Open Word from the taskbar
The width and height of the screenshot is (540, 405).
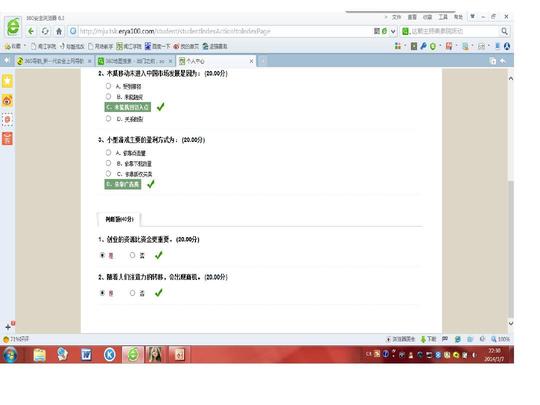(86, 354)
